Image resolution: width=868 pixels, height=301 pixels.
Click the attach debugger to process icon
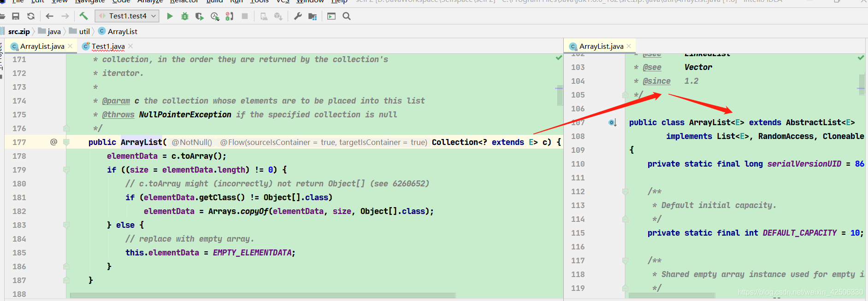click(229, 16)
